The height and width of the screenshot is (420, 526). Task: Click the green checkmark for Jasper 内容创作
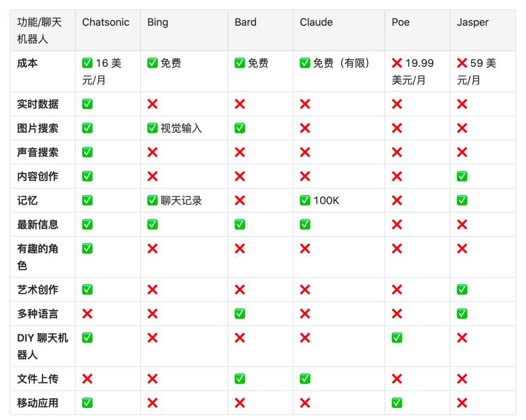pyautogui.click(x=462, y=176)
